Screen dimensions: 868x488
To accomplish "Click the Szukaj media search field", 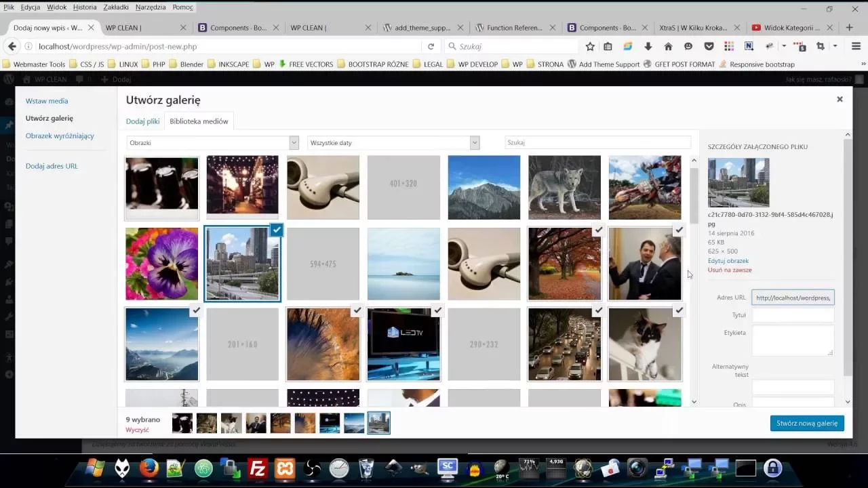I will pos(598,143).
